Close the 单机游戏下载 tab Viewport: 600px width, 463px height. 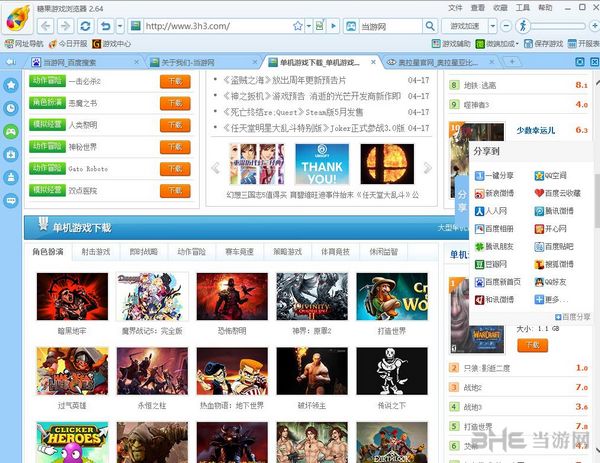pos(373,62)
